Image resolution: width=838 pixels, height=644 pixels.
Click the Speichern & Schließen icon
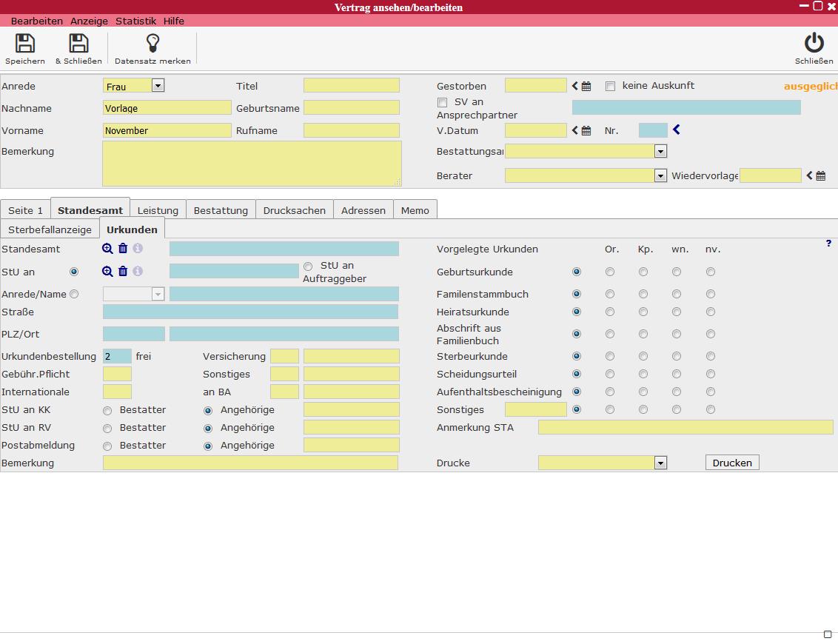tap(78, 44)
